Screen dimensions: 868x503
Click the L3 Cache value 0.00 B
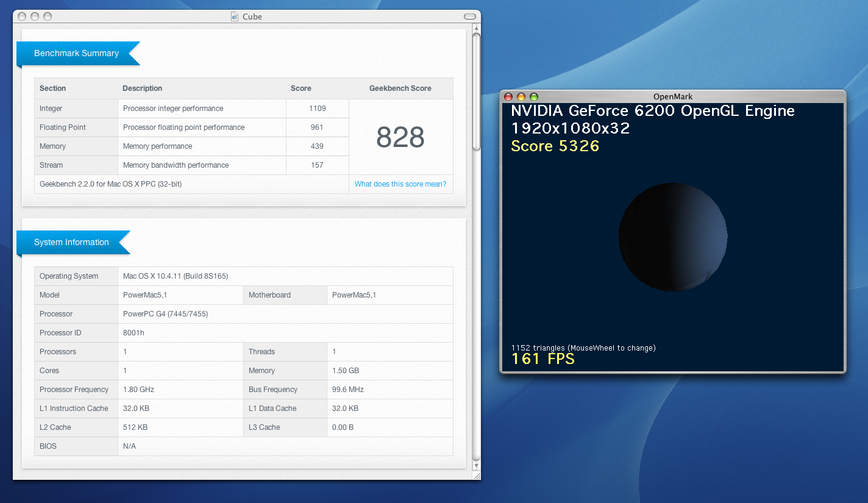[x=343, y=427]
